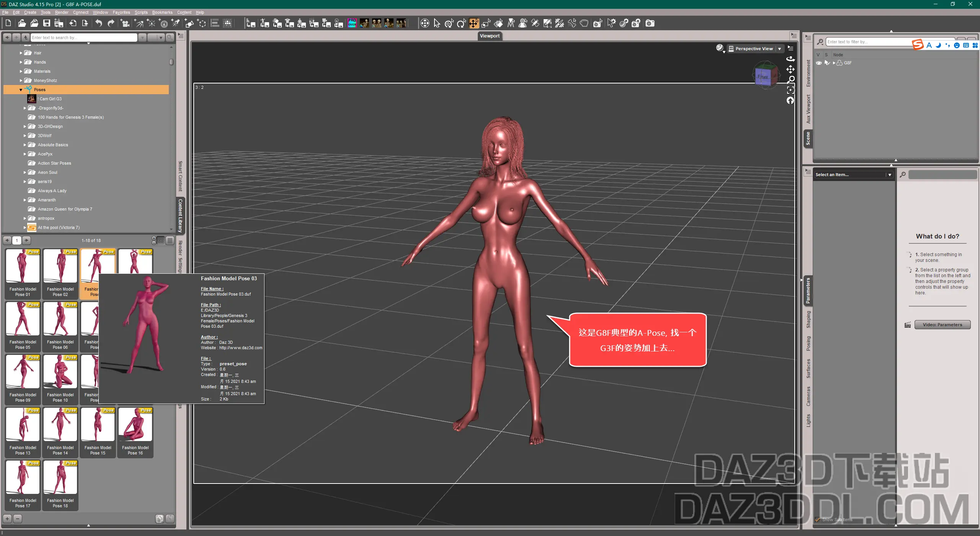980x536 pixels.
Task: Switch to the Surfaces tab
Action: pos(808,368)
